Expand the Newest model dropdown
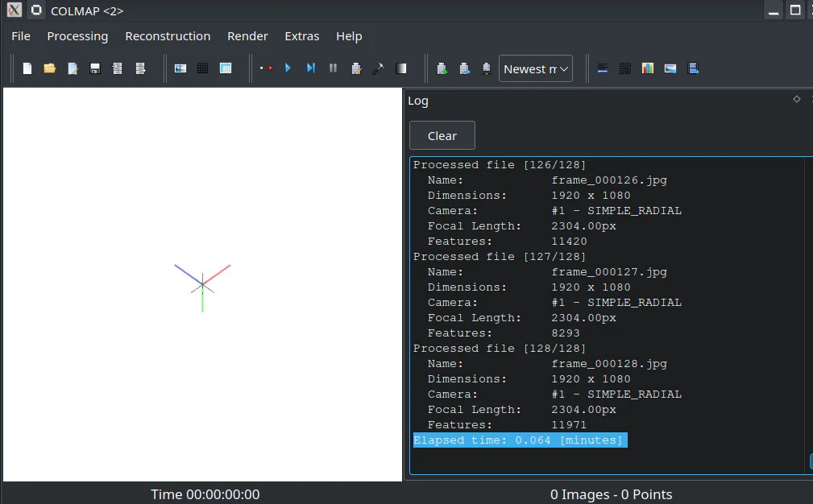This screenshot has width=813, height=504. coord(536,69)
